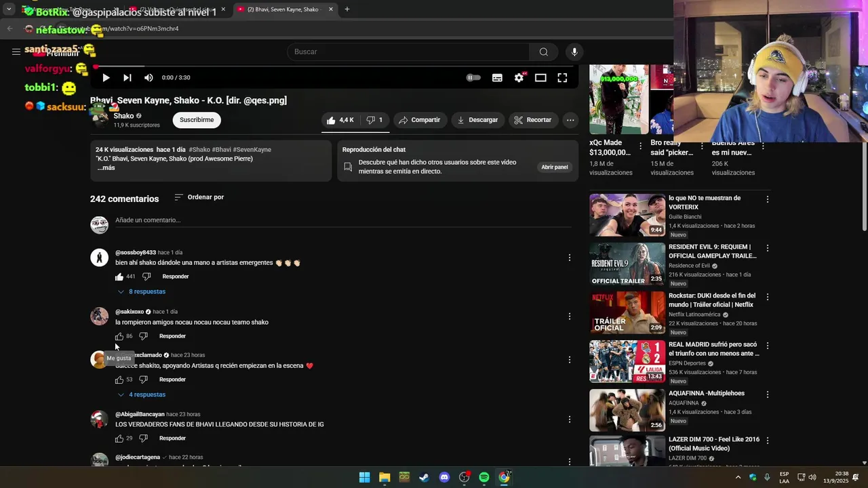This screenshot has width=868, height=488.
Task: Click the search magnifier button
Action: click(x=543, y=52)
